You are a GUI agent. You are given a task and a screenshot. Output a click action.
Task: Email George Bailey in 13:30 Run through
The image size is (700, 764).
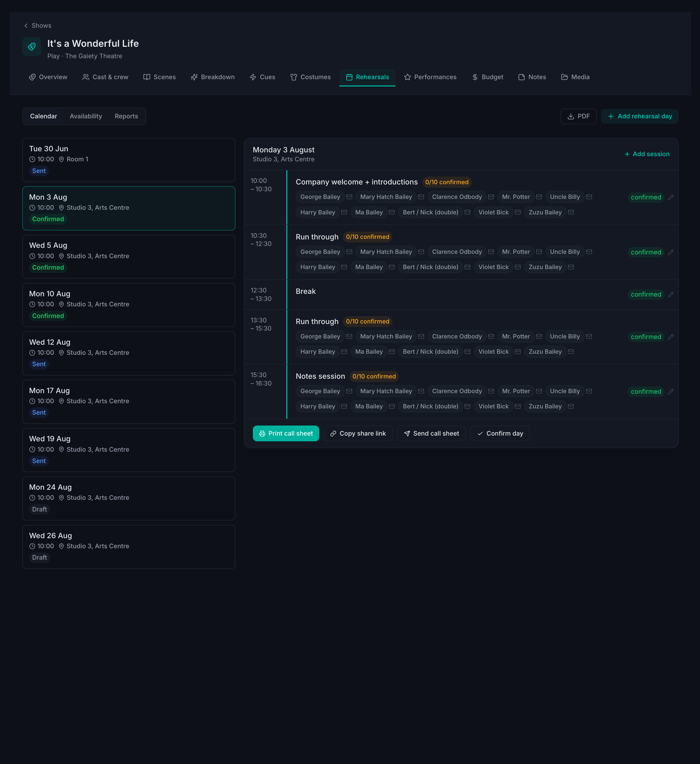tap(349, 337)
